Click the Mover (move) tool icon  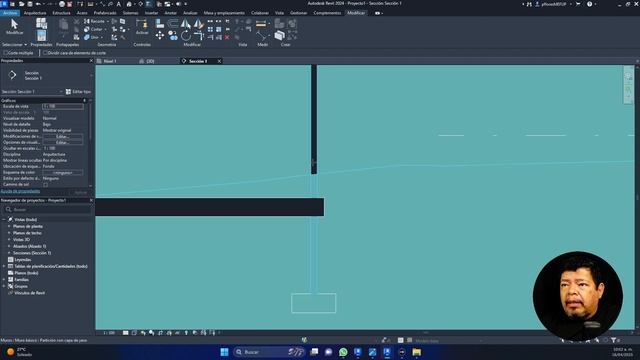(x=160, y=36)
